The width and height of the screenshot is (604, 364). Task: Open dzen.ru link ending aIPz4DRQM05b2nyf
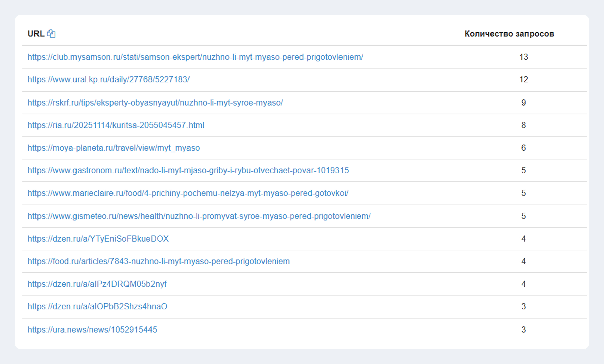coord(97,284)
